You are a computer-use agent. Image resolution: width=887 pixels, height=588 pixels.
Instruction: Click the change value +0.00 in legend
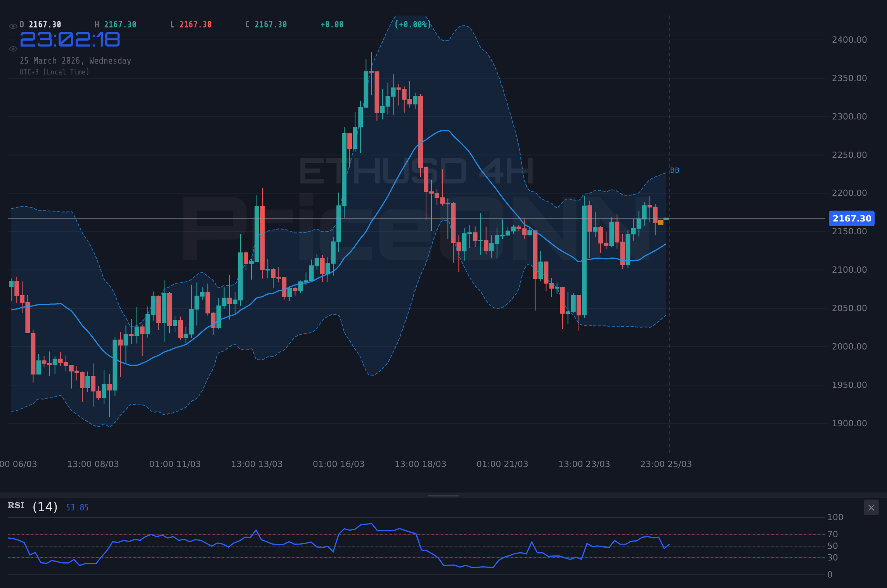pos(332,24)
